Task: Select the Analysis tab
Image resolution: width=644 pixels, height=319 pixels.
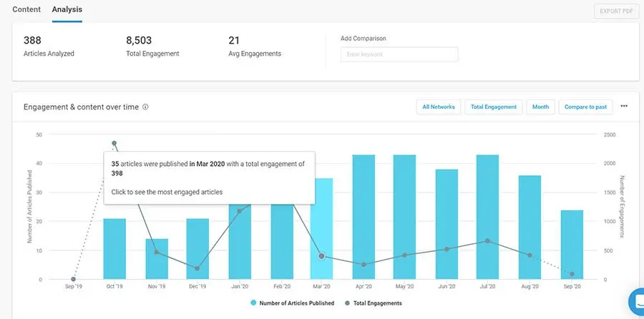Action: 67,10
